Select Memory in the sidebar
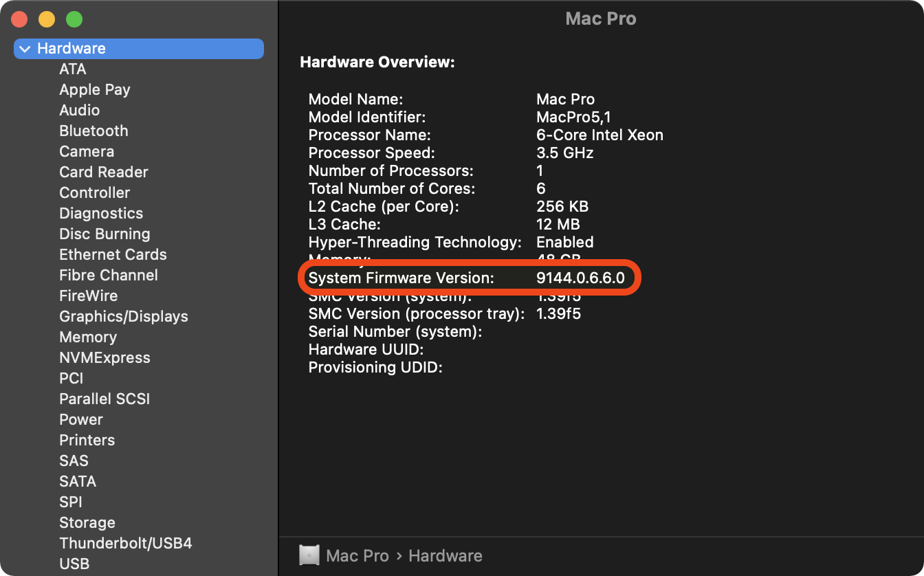The width and height of the screenshot is (924, 576). coord(88,337)
